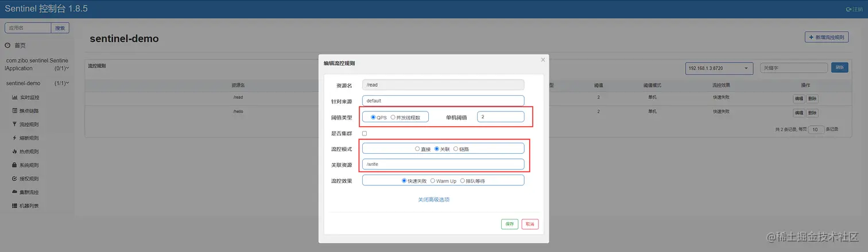868x252 pixels.
Task: Open 集群流控 cluster flow control menu item
Action: coord(26,192)
